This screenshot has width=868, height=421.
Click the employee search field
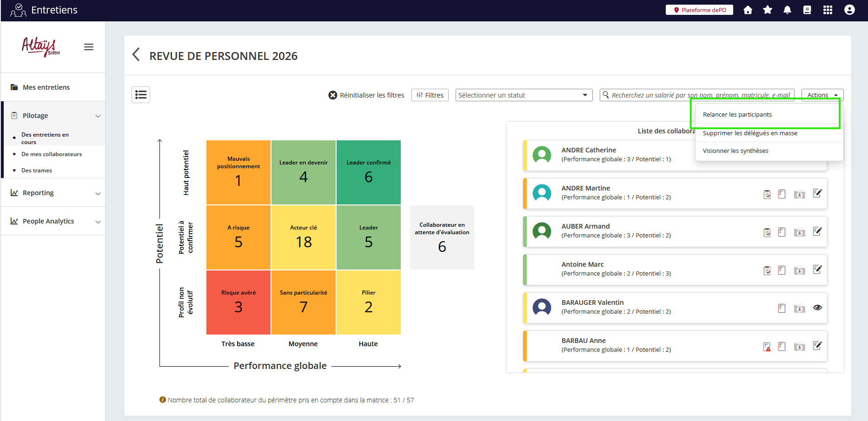[700, 95]
